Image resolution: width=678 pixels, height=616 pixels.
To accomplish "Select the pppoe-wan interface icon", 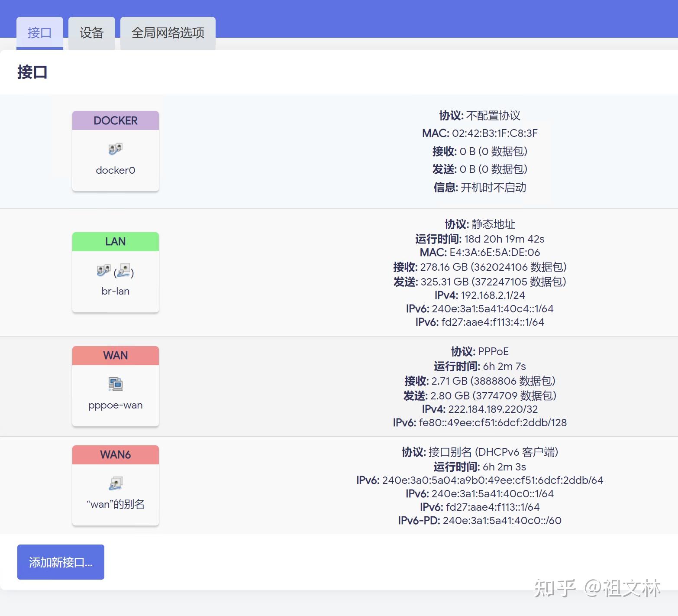I will click(x=115, y=384).
